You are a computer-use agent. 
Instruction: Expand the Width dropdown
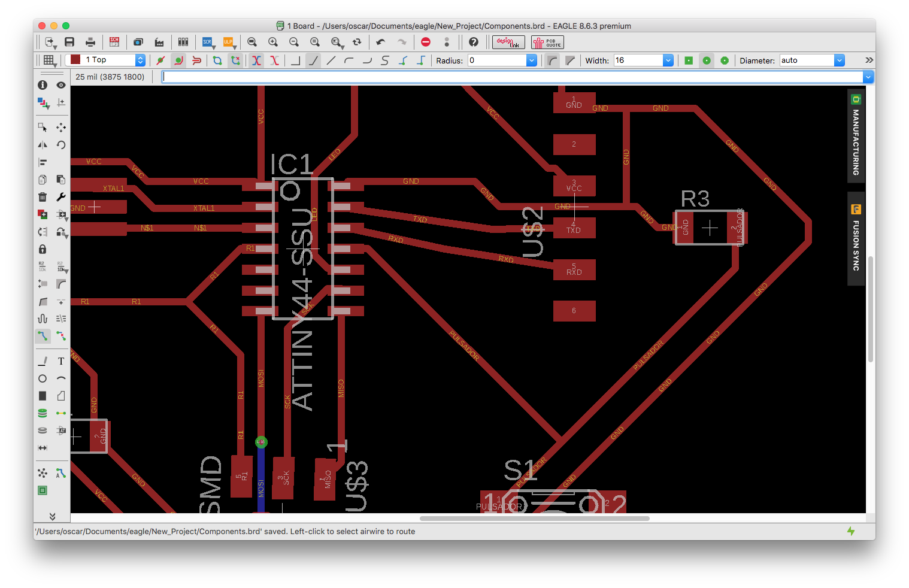668,60
